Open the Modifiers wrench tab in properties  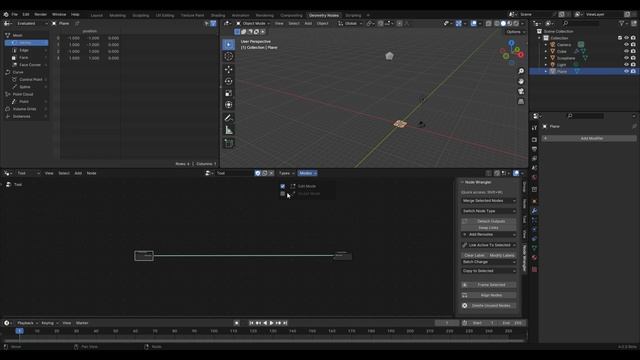tap(534, 211)
